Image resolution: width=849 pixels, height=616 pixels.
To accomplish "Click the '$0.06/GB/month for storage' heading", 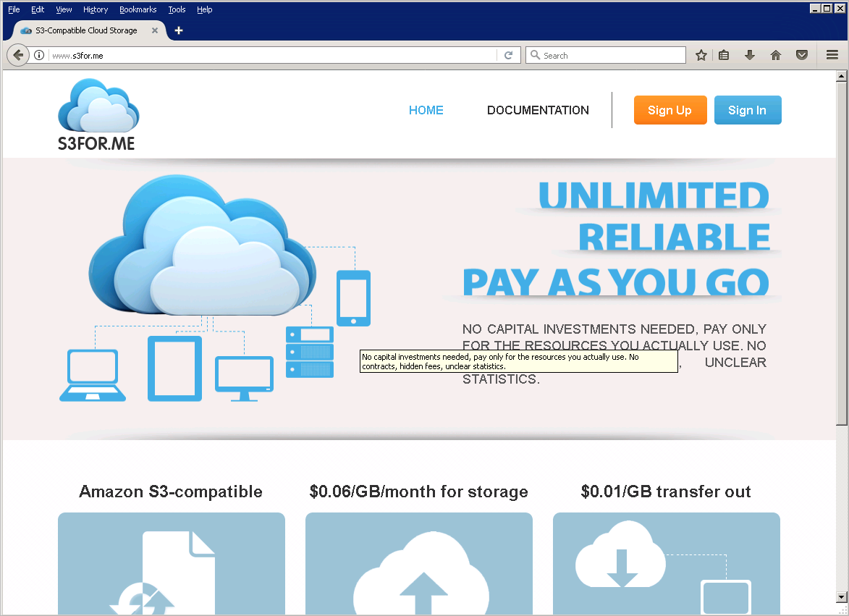I will click(418, 491).
